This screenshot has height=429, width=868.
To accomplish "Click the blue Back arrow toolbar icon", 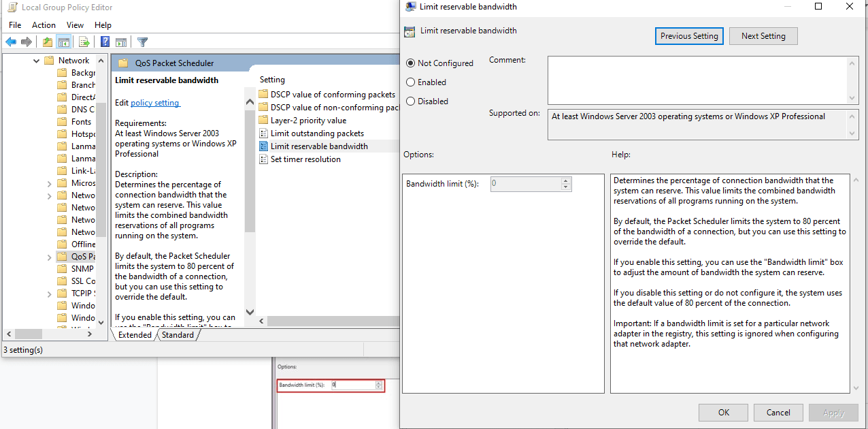I will (x=11, y=42).
